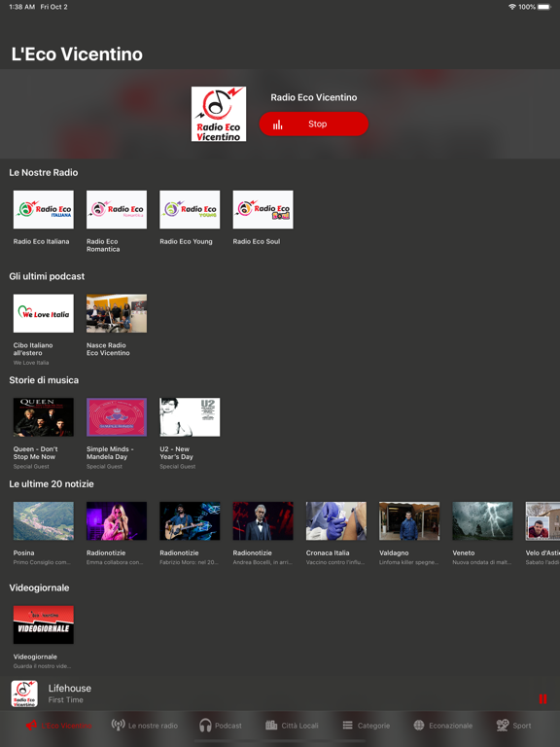This screenshot has width=560, height=747.
Task: Click the Le Nostre Radio section heading
Action: 44,172
